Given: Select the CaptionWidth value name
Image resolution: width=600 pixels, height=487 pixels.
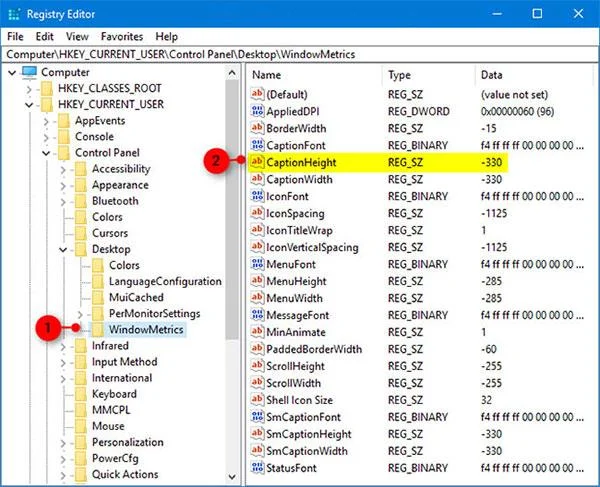Looking at the screenshot, I should [299, 179].
